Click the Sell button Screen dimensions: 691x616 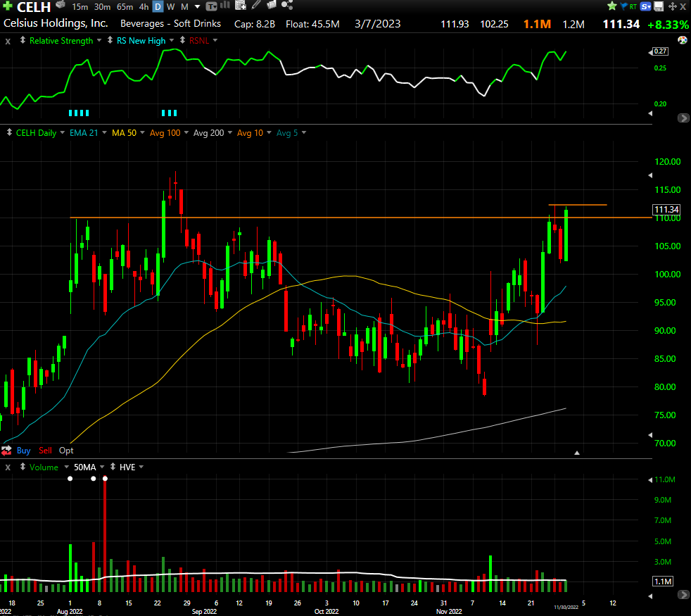coord(45,450)
